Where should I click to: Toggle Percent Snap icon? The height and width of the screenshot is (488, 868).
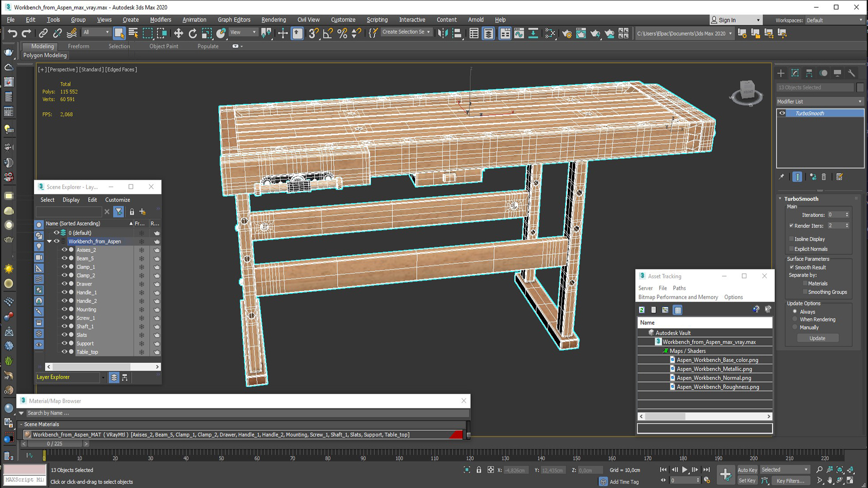point(342,33)
